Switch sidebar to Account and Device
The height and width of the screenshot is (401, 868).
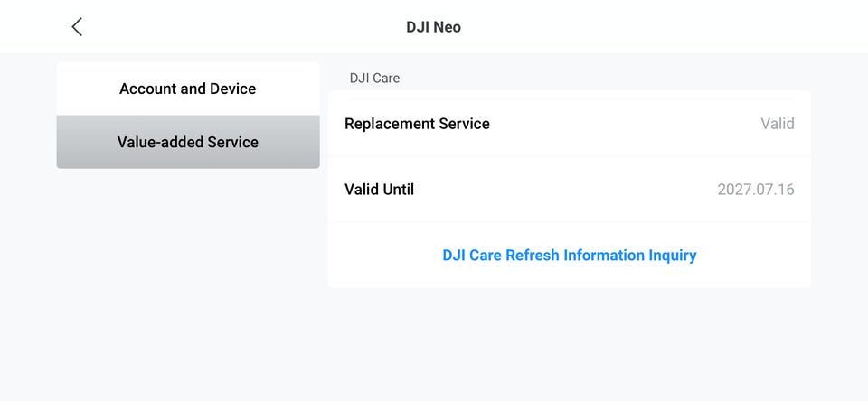click(188, 89)
